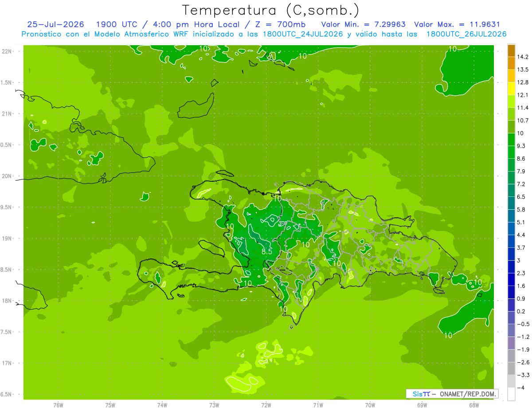The image size is (532, 411).
Task: Click the "7.2" colorbar value
Action: pyautogui.click(x=521, y=184)
